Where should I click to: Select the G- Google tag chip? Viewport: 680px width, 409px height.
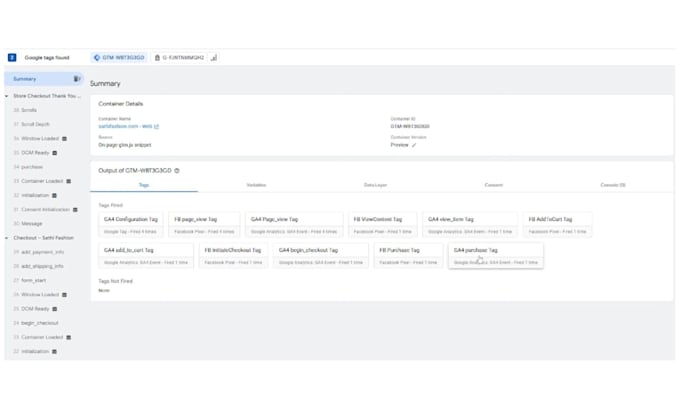(179, 57)
